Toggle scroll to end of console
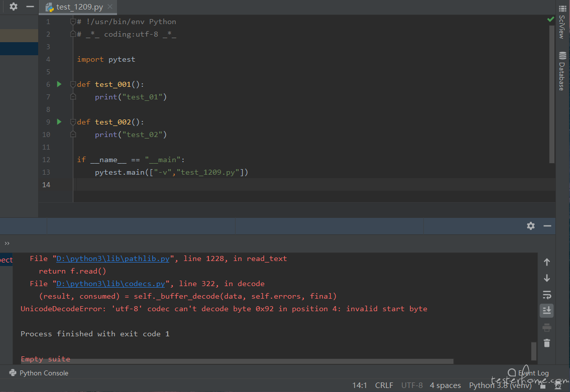 coord(547,311)
